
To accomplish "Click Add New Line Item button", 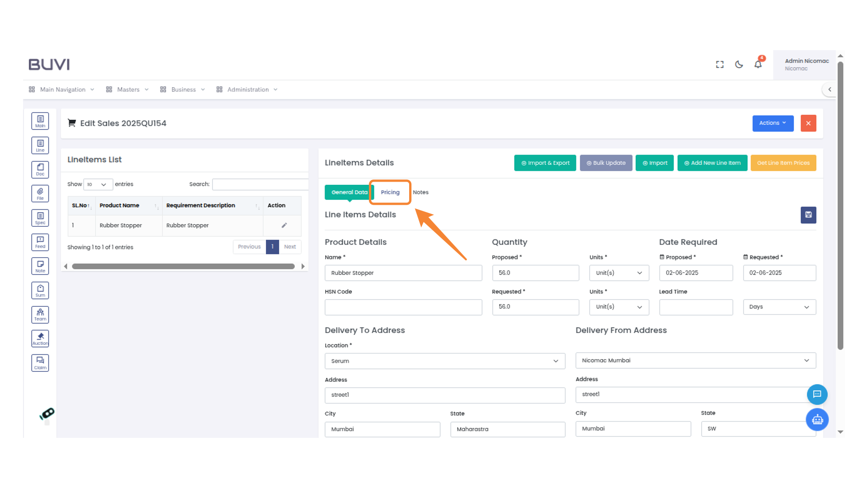I will click(712, 163).
